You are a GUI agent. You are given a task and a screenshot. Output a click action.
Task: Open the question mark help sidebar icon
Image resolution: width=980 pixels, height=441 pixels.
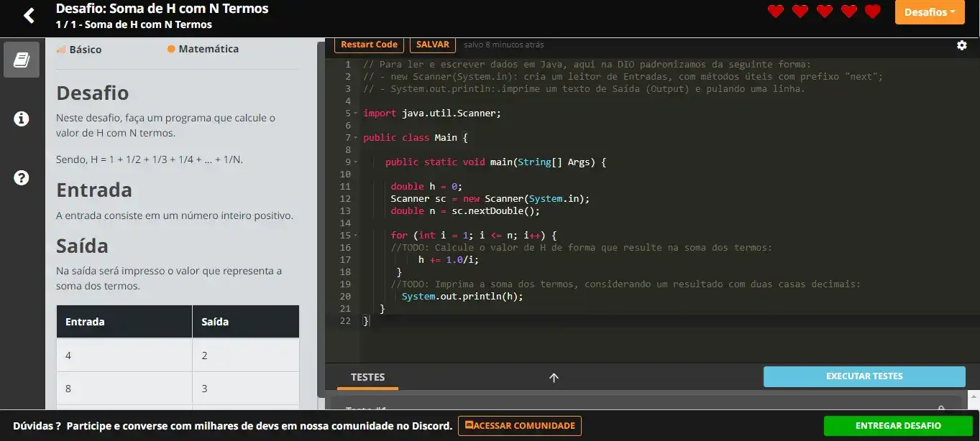[22, 177]
